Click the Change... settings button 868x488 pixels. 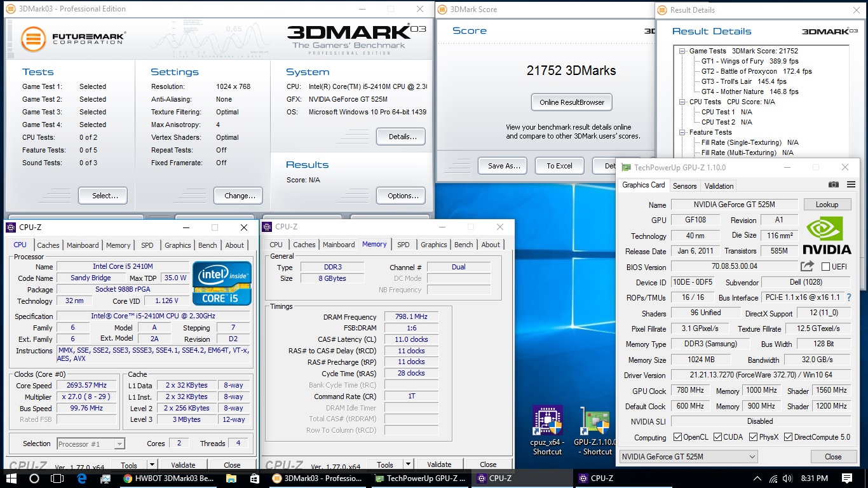tap(238, 196)
